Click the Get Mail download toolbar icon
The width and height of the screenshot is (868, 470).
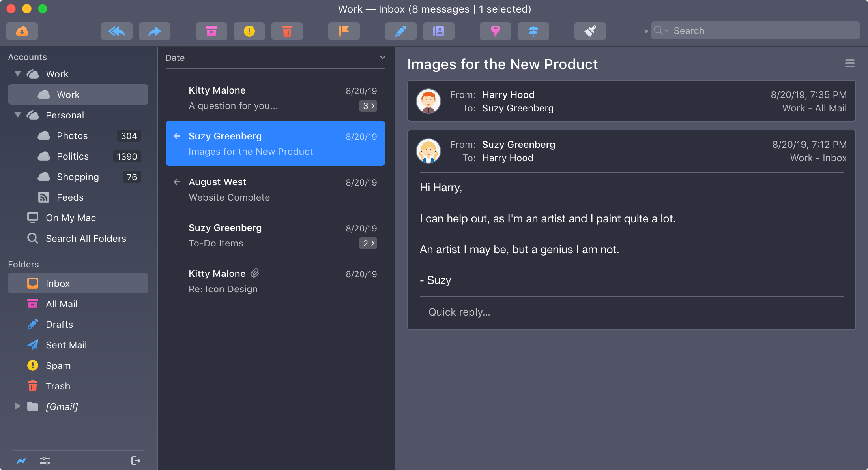[x=22, y=31]
